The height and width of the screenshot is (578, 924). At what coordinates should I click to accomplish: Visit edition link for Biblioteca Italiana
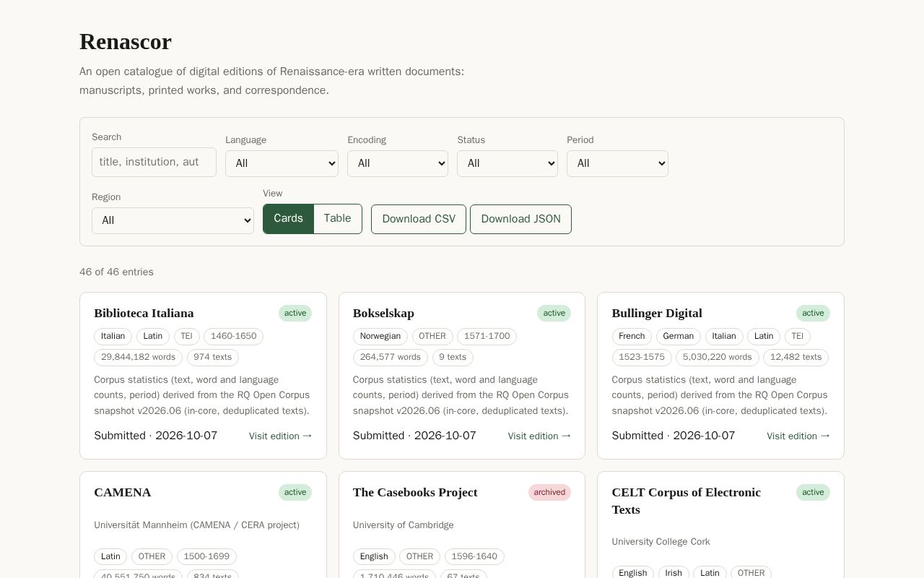tap(281, 436)
